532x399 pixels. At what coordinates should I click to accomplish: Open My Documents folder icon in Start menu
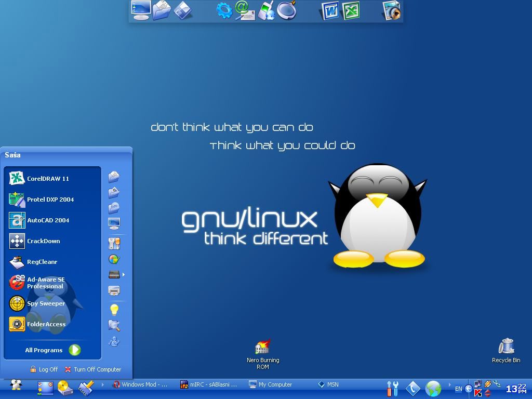[x=114, y=177]
